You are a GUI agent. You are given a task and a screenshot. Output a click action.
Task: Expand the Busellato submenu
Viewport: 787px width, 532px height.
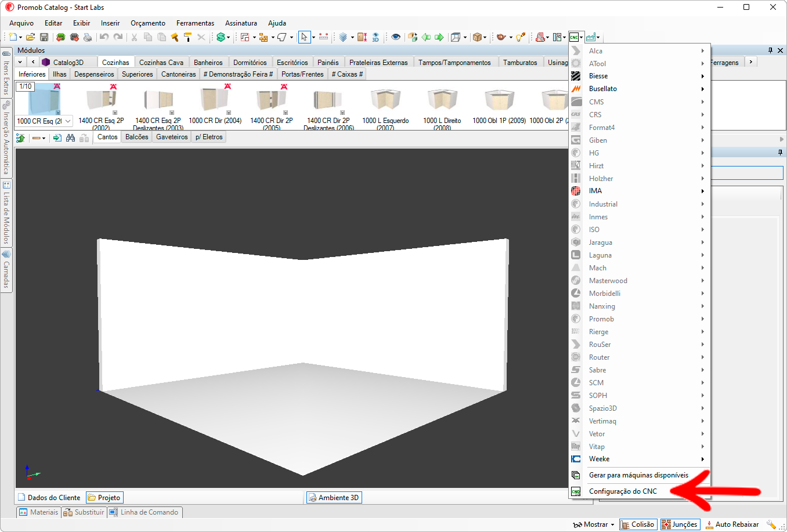point(639,89)
